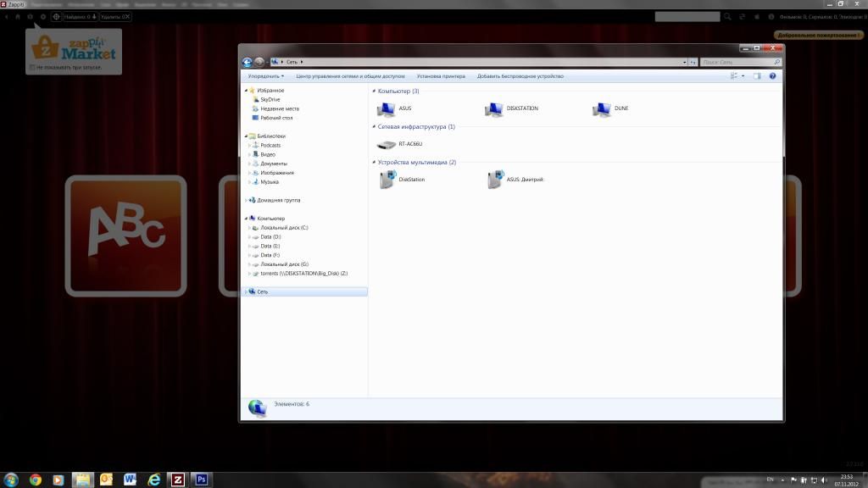Open Microsoft Word from the taskbar
This screenshot has width=868, height=488.
point(130,480)
